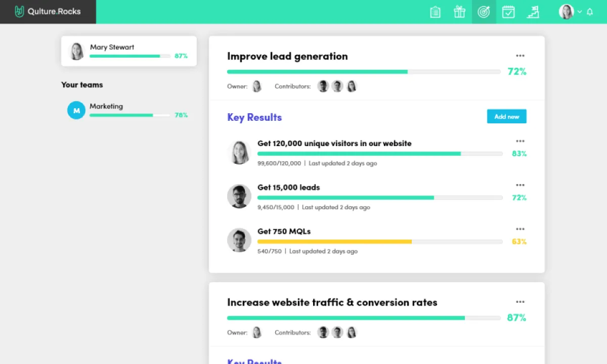Open the notifications bell icon
This screenshot has width=607, height=364.
590,12
